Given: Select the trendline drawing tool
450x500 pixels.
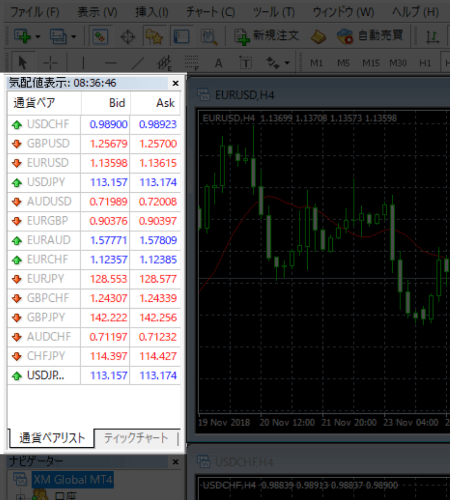Looking at the screenshot, I should click(x=137, y=63).
